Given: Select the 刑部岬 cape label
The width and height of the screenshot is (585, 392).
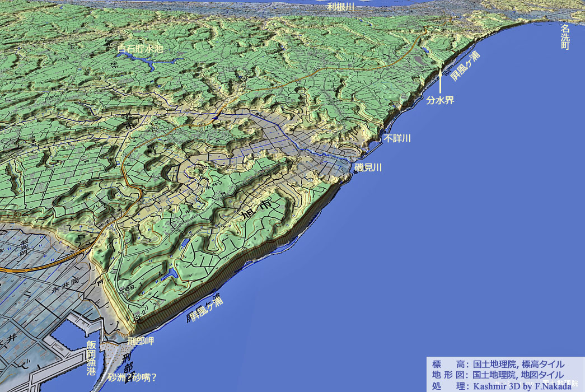Looking at the screenshot, I should tap(140, 340).
